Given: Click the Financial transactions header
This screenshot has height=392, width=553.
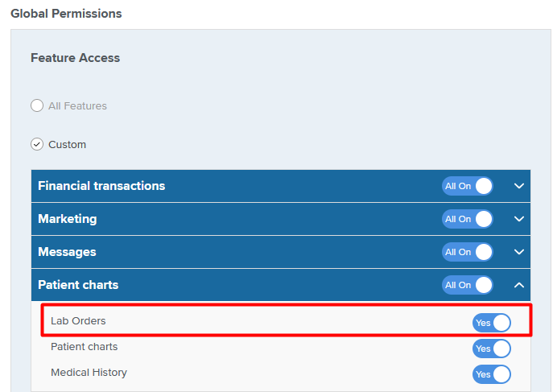Looking at the screenshot, I should (281, 186).
